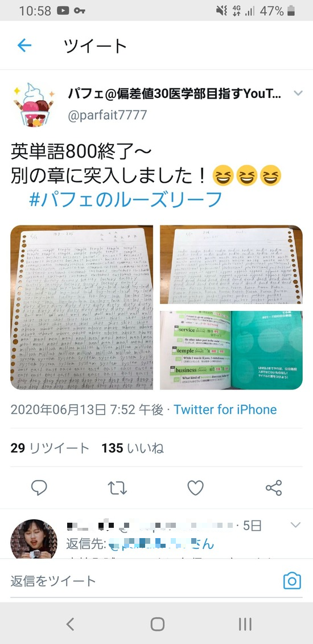
Task: Open camera icon in reply bar
Action: click(x=292, y=581)
